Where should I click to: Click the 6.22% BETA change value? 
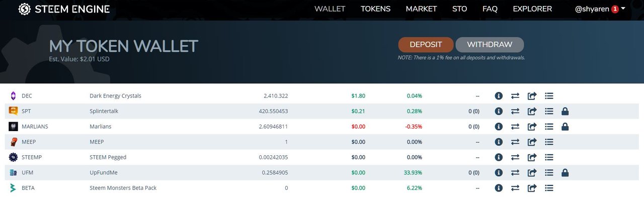click(x=415, y=188)
